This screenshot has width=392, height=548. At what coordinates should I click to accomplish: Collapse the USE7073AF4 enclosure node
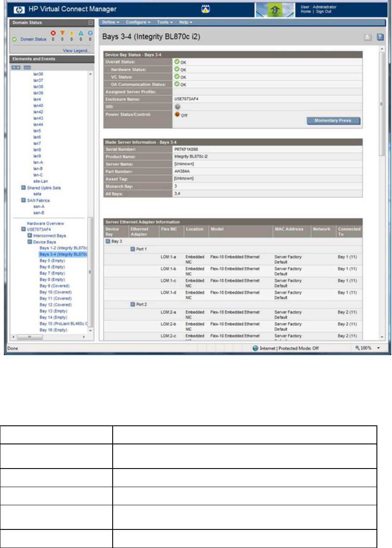23,230
